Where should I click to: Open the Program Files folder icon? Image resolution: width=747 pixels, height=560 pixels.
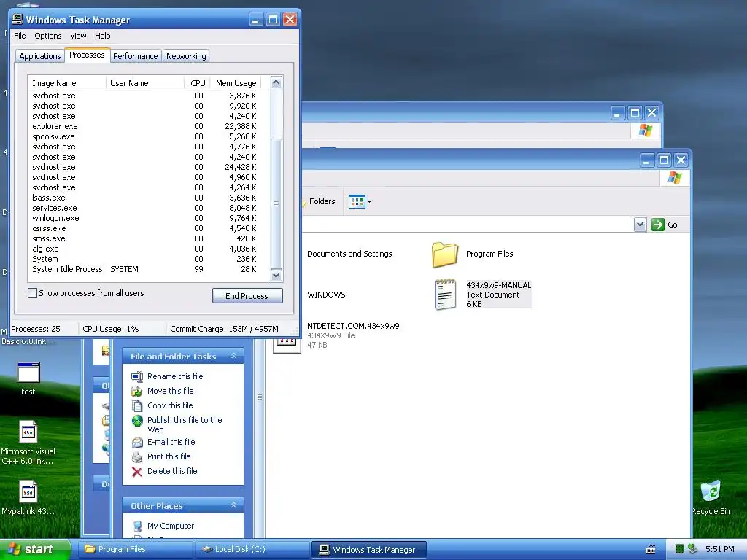point(445,254)
